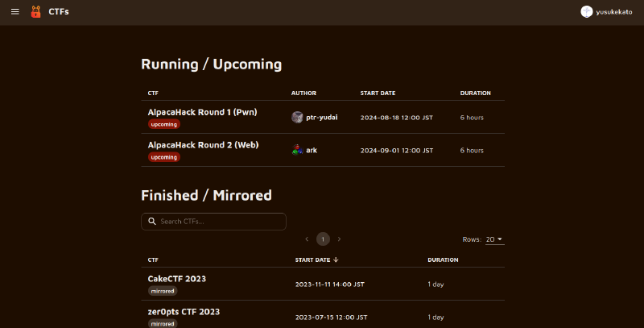This screenshot has height=328, width=644.
Task: Click the yusukekato profile avatar
Action: (587, 12)
